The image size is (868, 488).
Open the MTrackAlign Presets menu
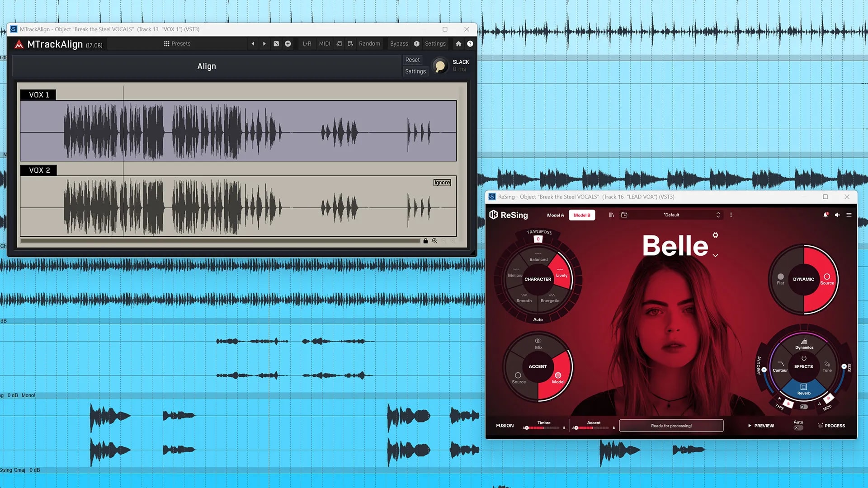177,44
